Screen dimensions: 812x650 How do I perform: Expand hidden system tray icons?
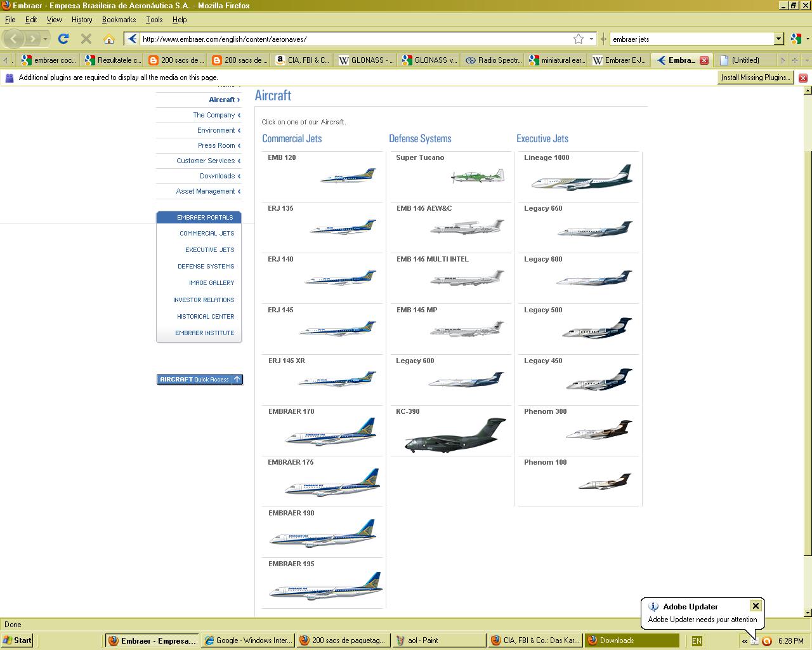[744, 640]
